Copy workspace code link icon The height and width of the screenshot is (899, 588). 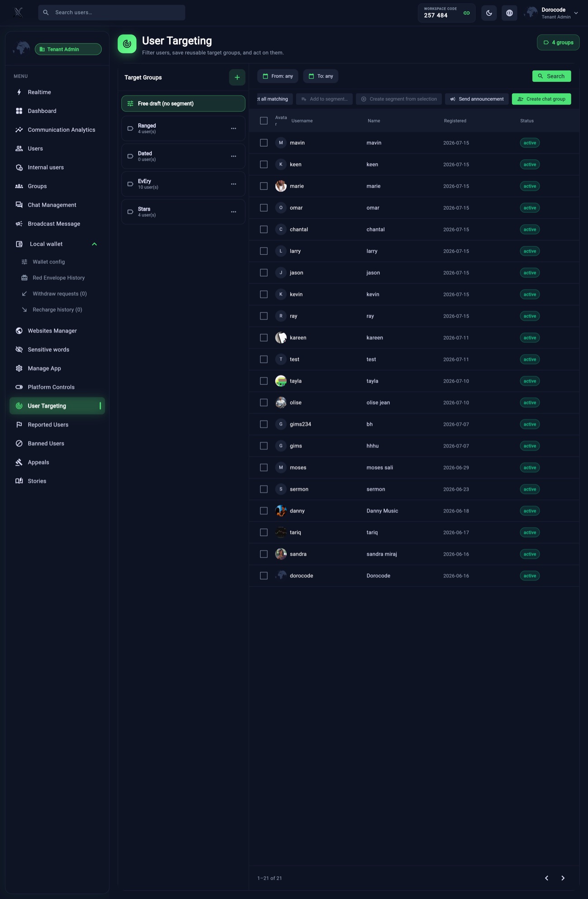(466, 13)
